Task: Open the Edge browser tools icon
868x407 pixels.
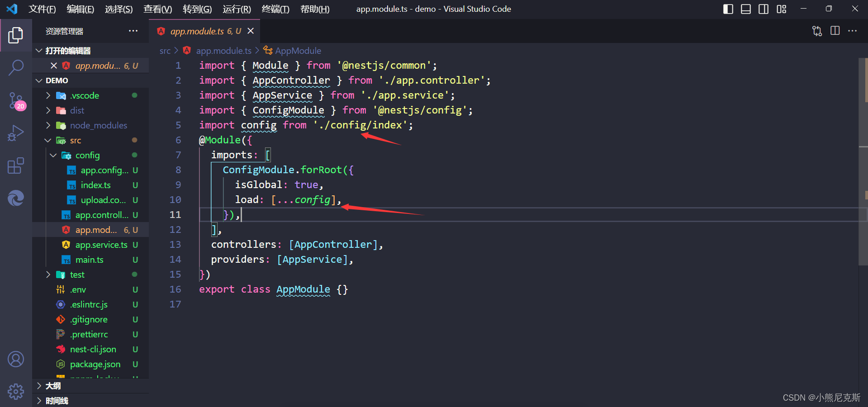Action: (x=16, y=198)
